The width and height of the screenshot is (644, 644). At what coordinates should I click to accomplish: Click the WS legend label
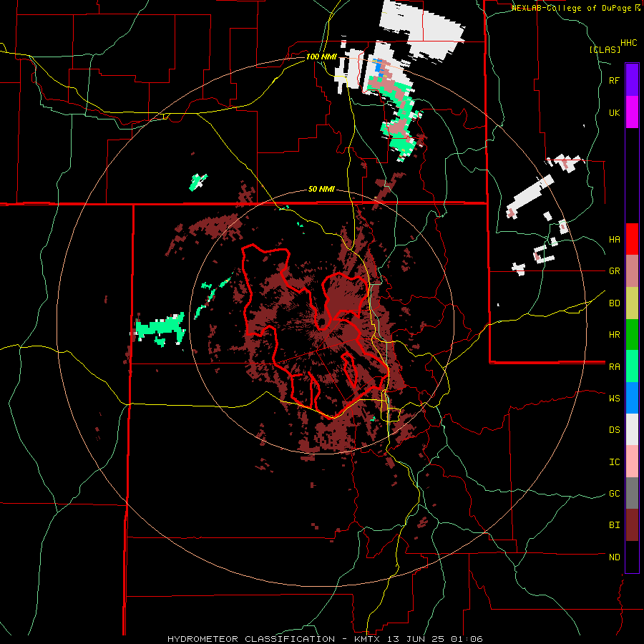[614, 399]
